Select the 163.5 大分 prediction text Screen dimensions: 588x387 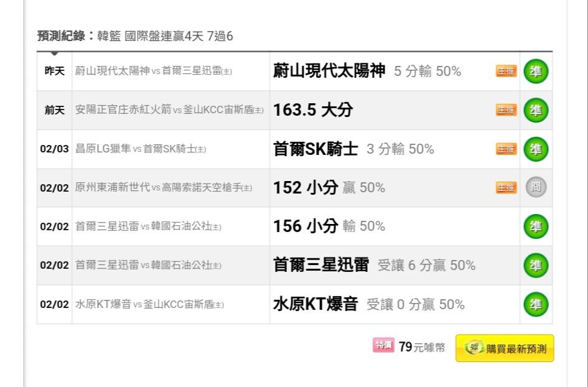pos(313,110)
